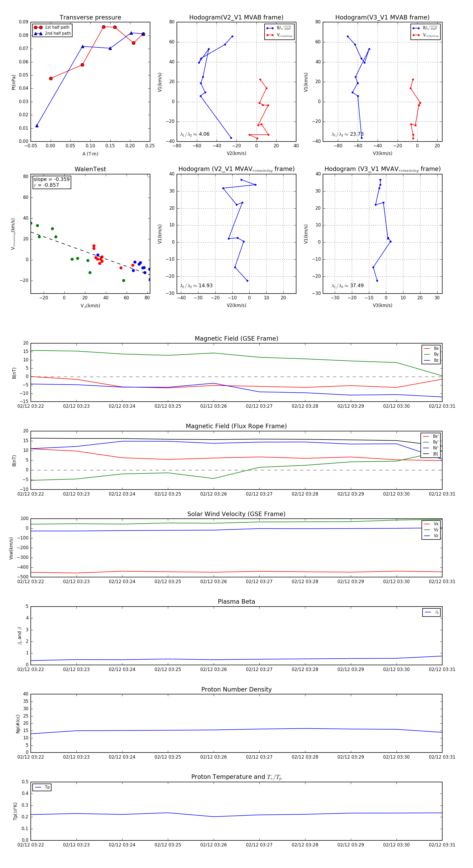Click the 'Proton Temperature and Te/Tp' title
The image size is (473, 868).
tap(236, 777)
